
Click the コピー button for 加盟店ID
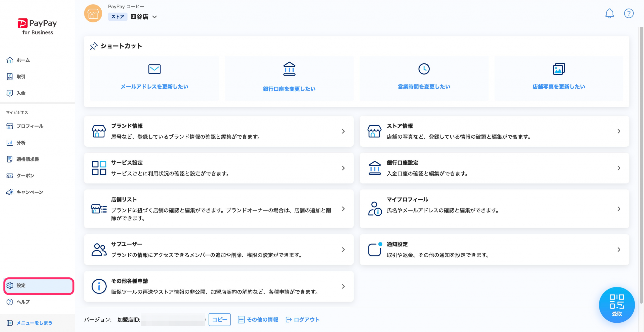(219, 319)
